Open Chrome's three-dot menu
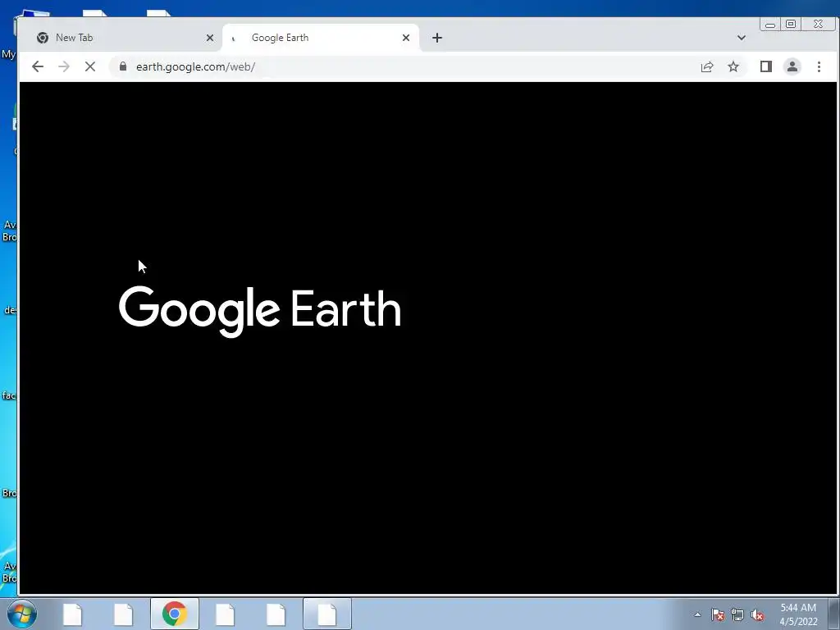 click(819, 66)
